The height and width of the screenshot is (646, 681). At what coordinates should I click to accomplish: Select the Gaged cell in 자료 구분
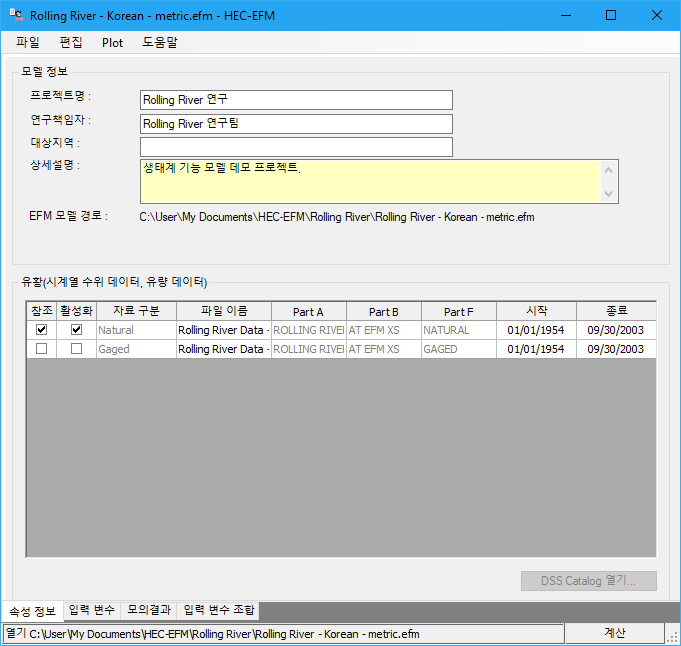click(136, 349)
